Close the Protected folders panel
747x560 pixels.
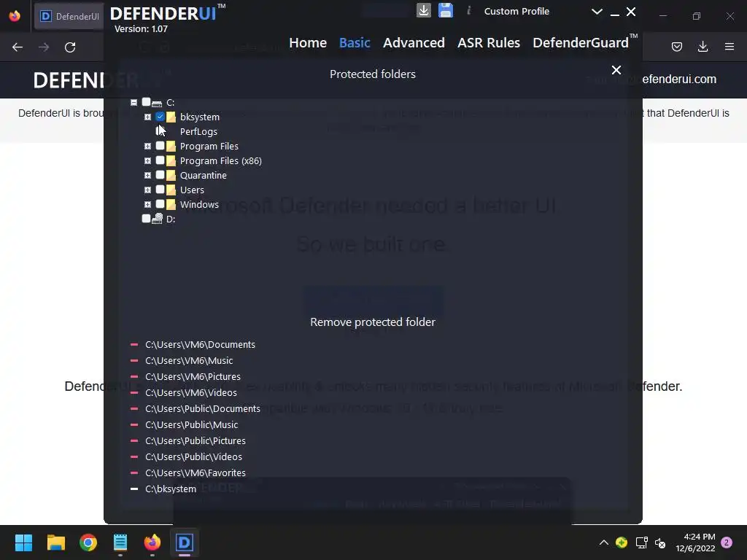pos(616,70)
